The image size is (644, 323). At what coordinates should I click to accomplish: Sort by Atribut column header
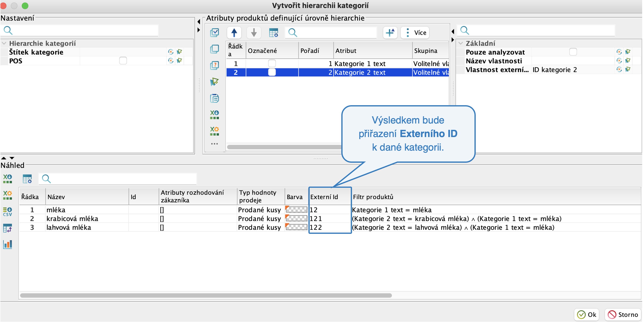[373, 51]
